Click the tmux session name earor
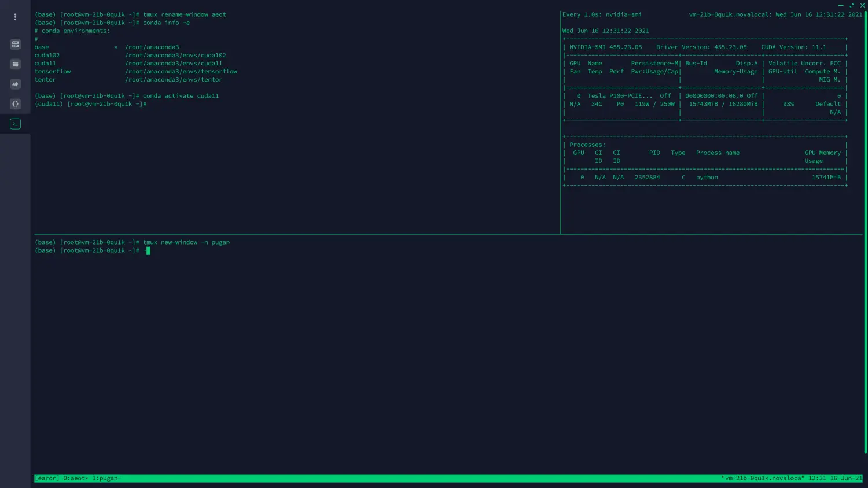 click(x=46, y=478)
